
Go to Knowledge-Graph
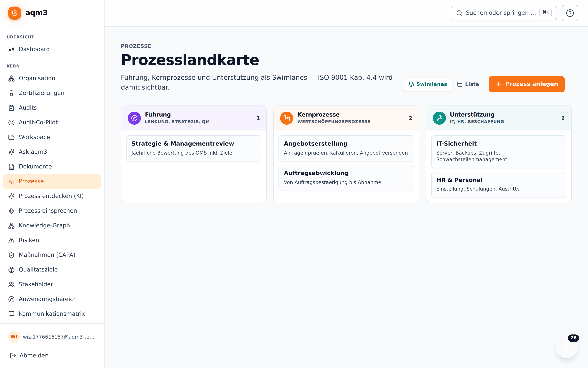(x=52, y=226)
